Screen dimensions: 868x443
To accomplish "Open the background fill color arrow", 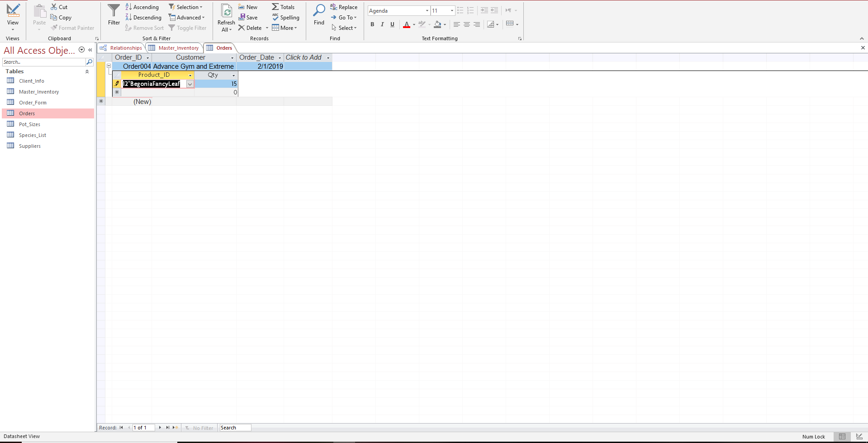I will 445,24.
